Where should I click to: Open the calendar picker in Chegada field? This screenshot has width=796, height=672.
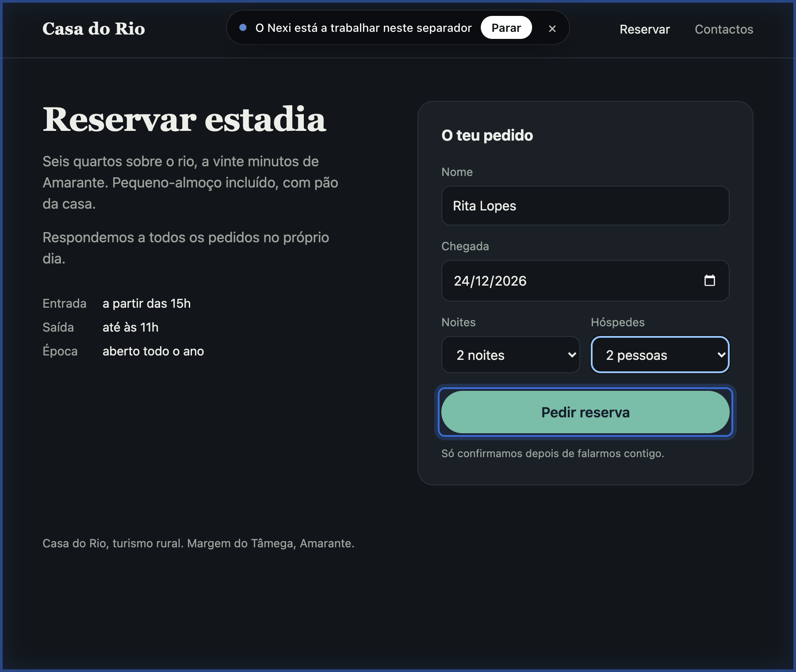coord(709,280)
